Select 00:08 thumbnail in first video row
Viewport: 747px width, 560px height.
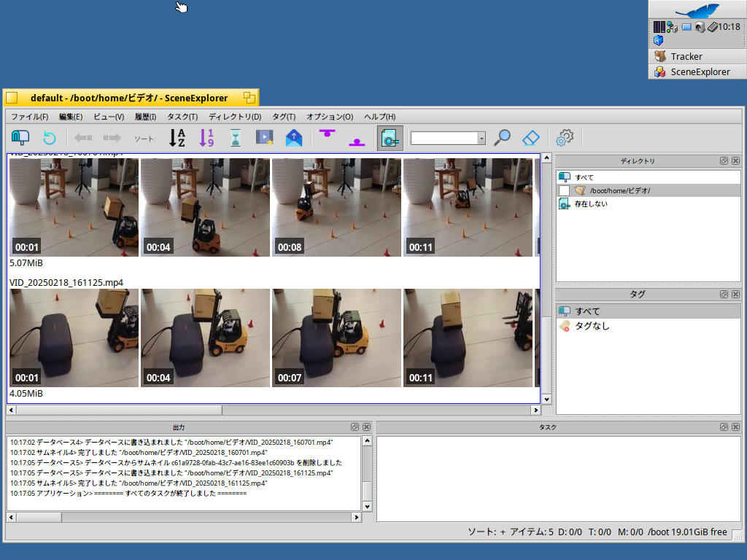click(336, 207)
